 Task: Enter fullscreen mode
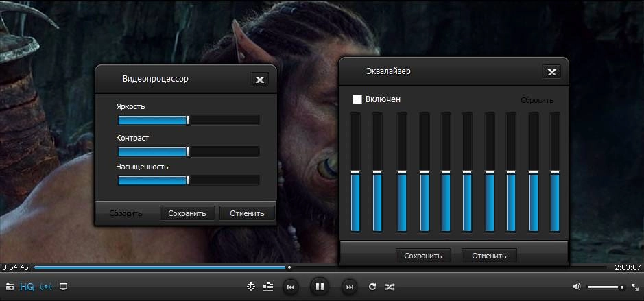tap(635, 287)
